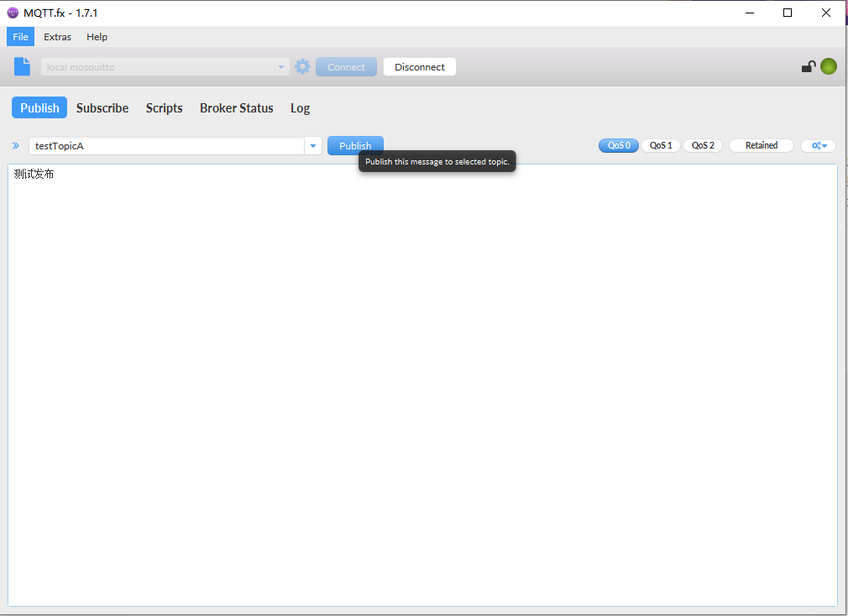
Task: Minimize the MQTT.fx window
Action: point(750,13)
